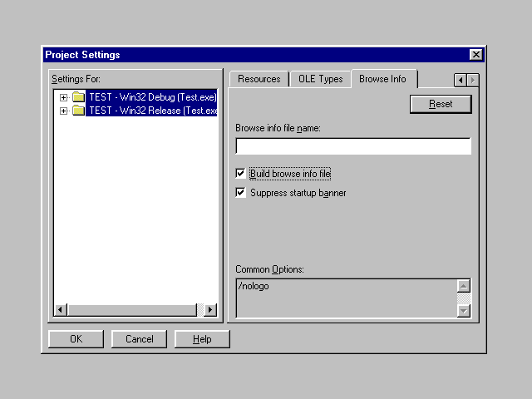Open the OLE Types tab
Image resolution: width=532 pixels, height=399 pixels.
click(x=320, y=79)
